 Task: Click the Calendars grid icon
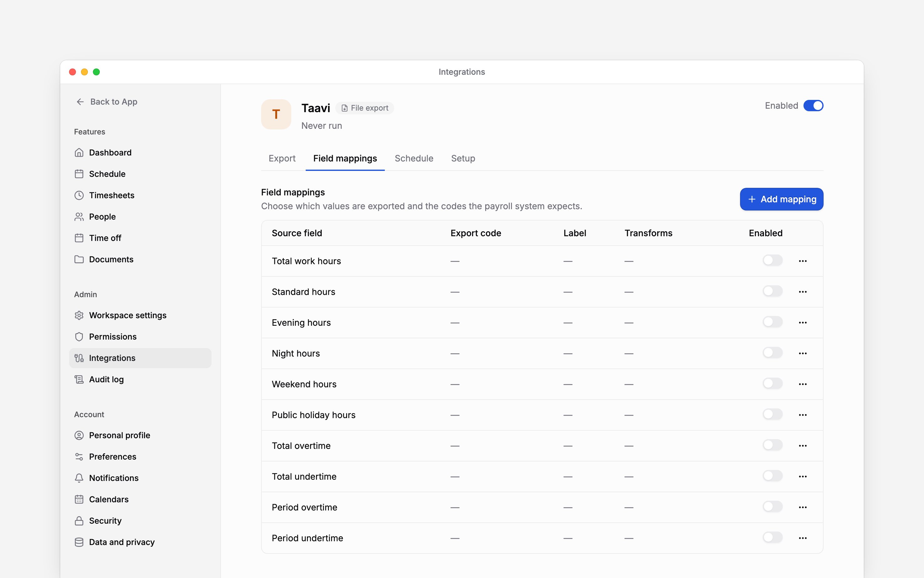tap(79, 500)
